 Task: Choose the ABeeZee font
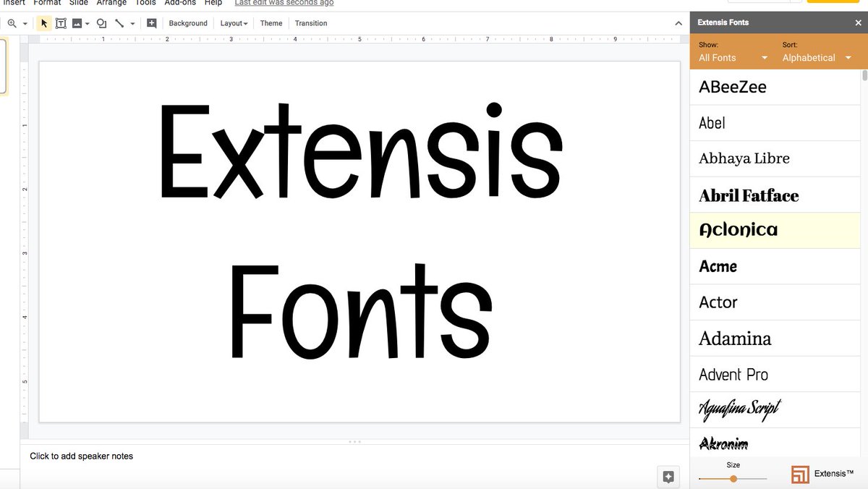pos(775,87)
